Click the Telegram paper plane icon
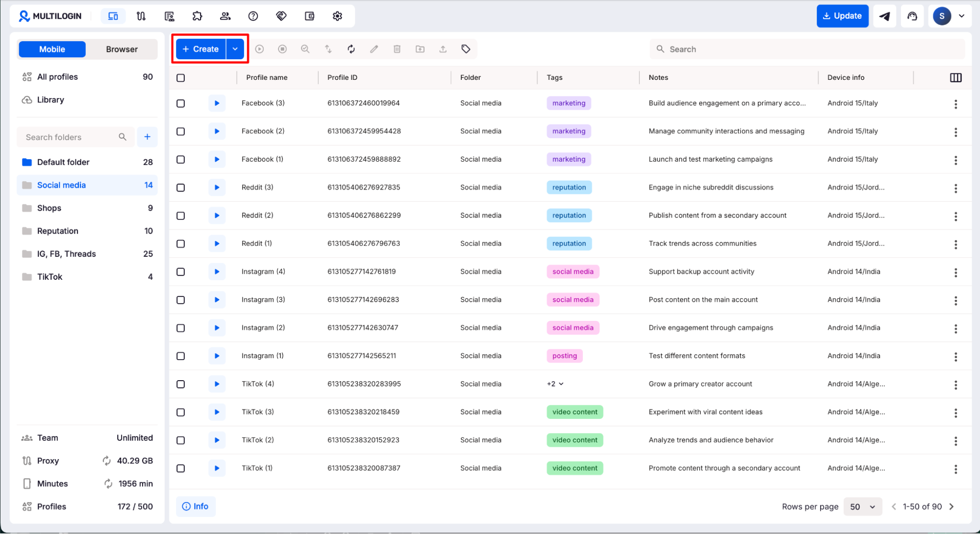The height and width of the screenshot is (534, 980). click(x=884, y=16)
